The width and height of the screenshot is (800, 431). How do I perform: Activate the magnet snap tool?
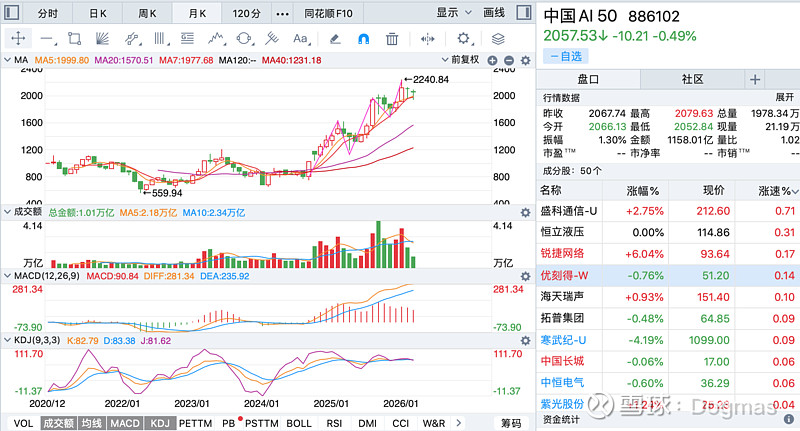click(363, 38)
